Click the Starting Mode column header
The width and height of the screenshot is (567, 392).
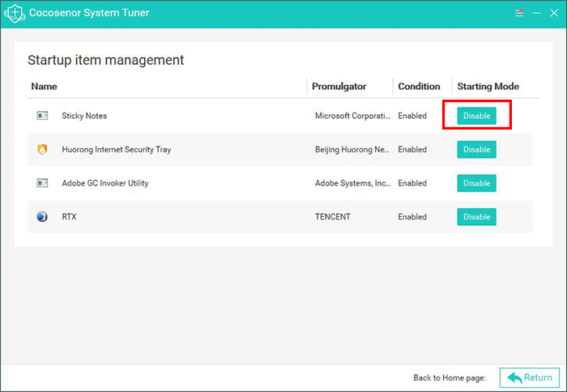point(488,87)
